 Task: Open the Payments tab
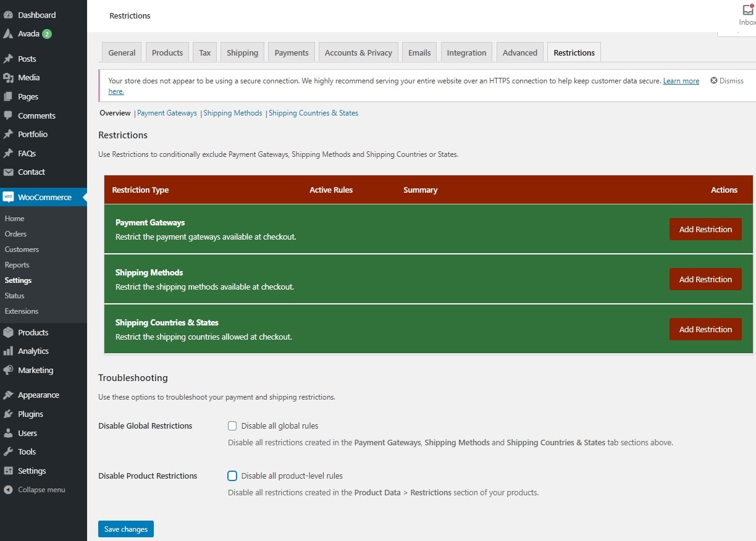pyautogui.click(x=292, y=52)
